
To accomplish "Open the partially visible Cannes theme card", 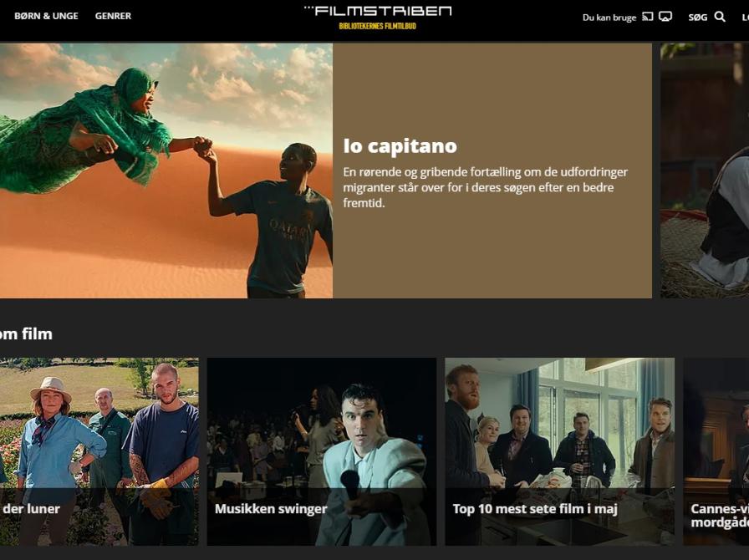I will pos(716,451).
